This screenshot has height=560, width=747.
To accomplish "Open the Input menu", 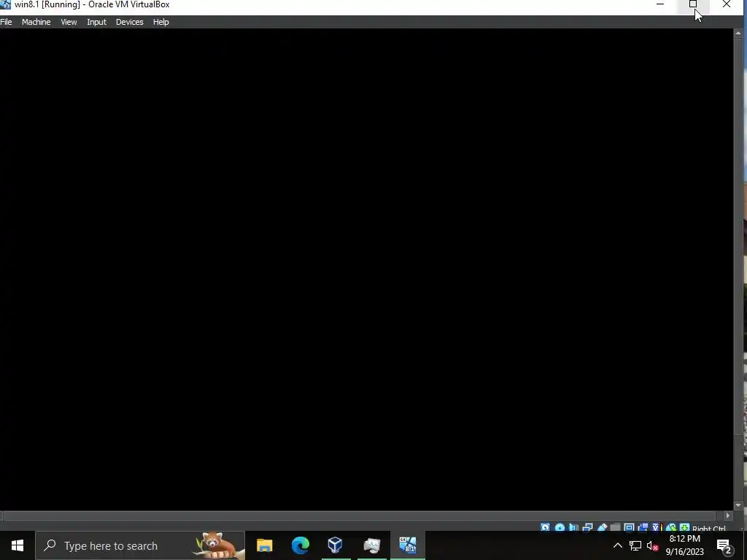I will click(97, 22).
